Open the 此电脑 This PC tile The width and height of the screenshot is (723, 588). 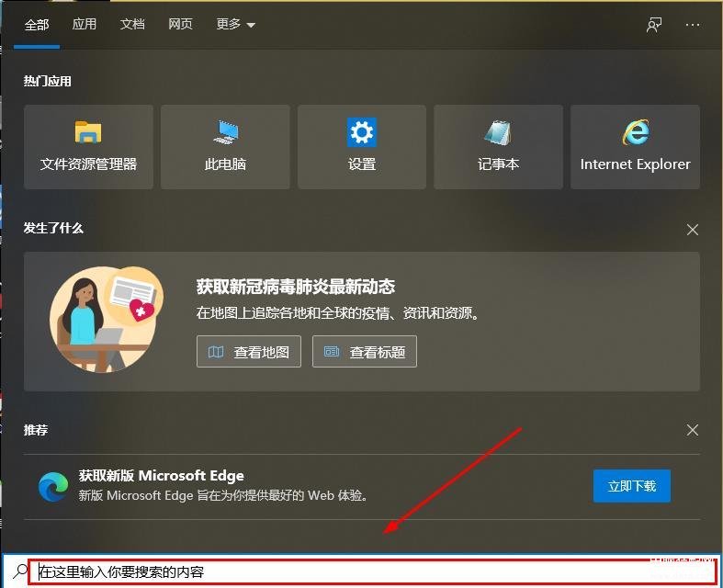225,147
